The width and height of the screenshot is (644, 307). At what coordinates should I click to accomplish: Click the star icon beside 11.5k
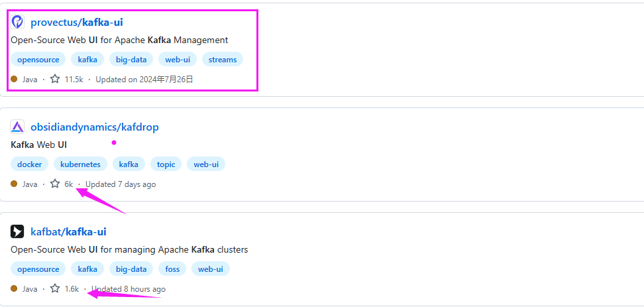point(55,79)
